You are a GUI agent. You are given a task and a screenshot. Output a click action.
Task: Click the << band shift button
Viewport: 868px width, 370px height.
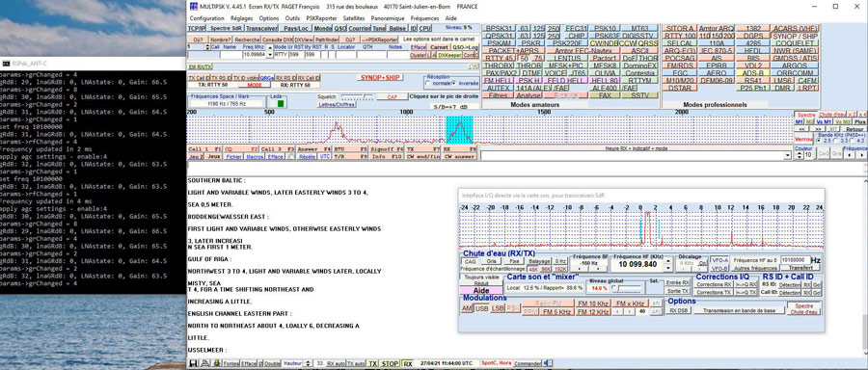(x=801, y=128)
